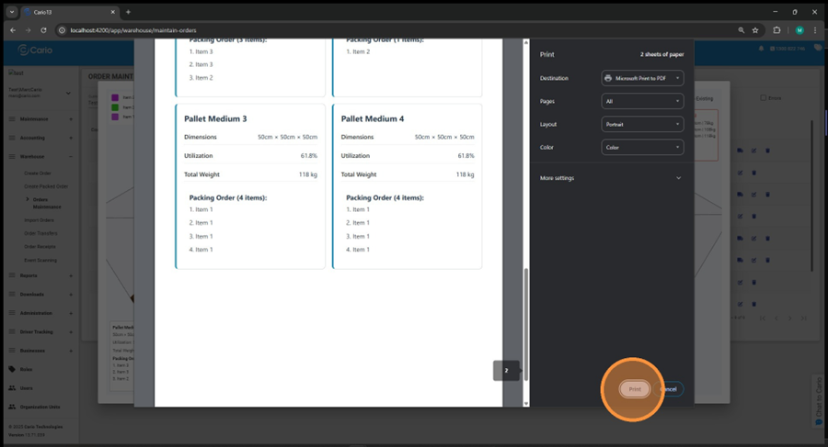
Task: Click the browser back arrow
Action: 13,30
